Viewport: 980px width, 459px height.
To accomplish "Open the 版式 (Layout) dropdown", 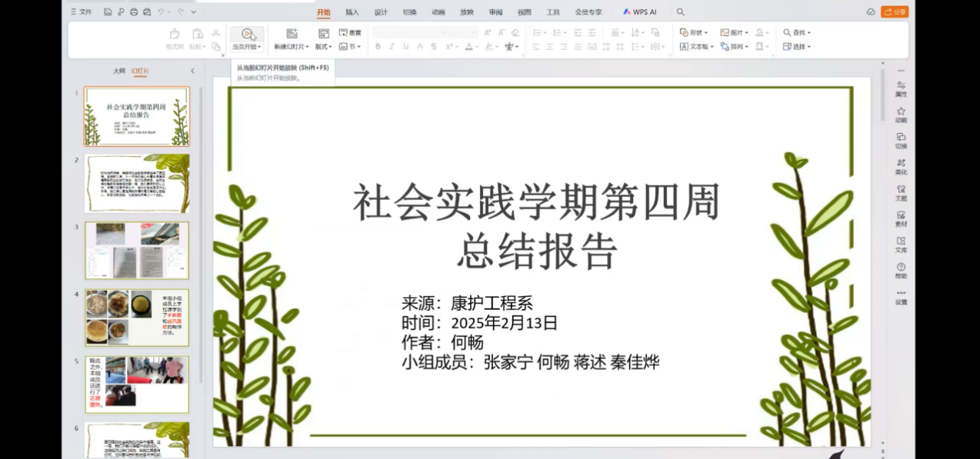I will 323,47.
